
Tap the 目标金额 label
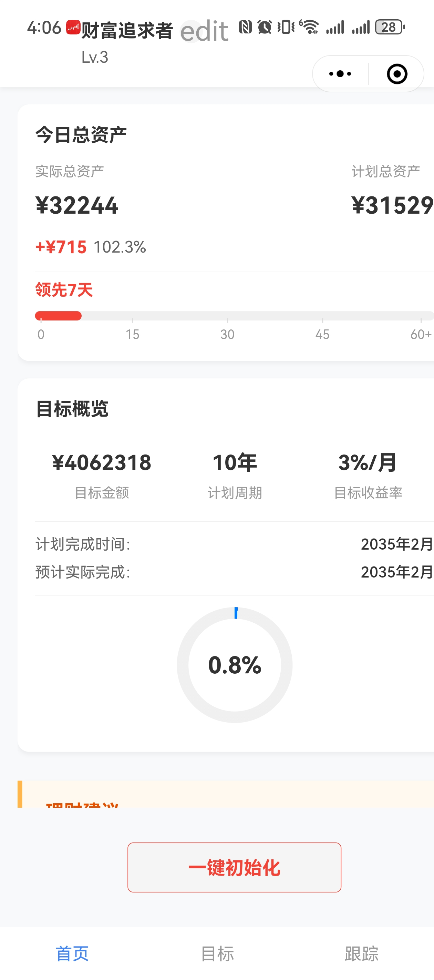102,493
